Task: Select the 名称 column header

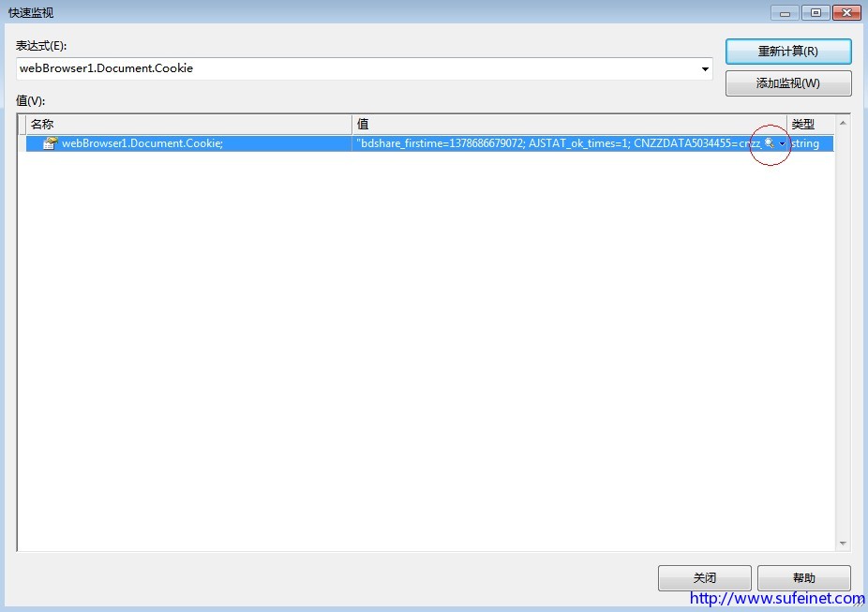Action: tap(188, 125)
